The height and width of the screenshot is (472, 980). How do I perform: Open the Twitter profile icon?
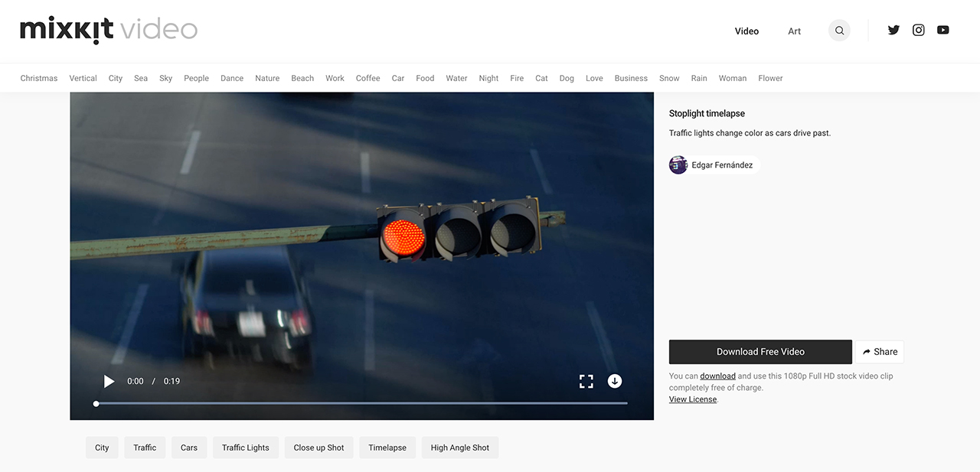(893, 31)
